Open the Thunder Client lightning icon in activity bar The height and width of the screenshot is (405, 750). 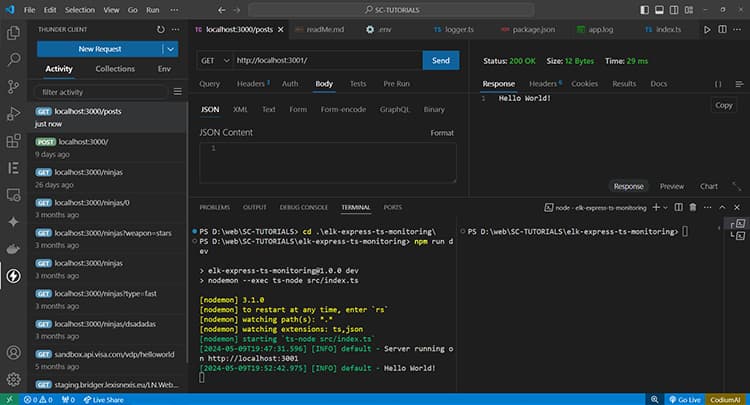click(14, 275)
